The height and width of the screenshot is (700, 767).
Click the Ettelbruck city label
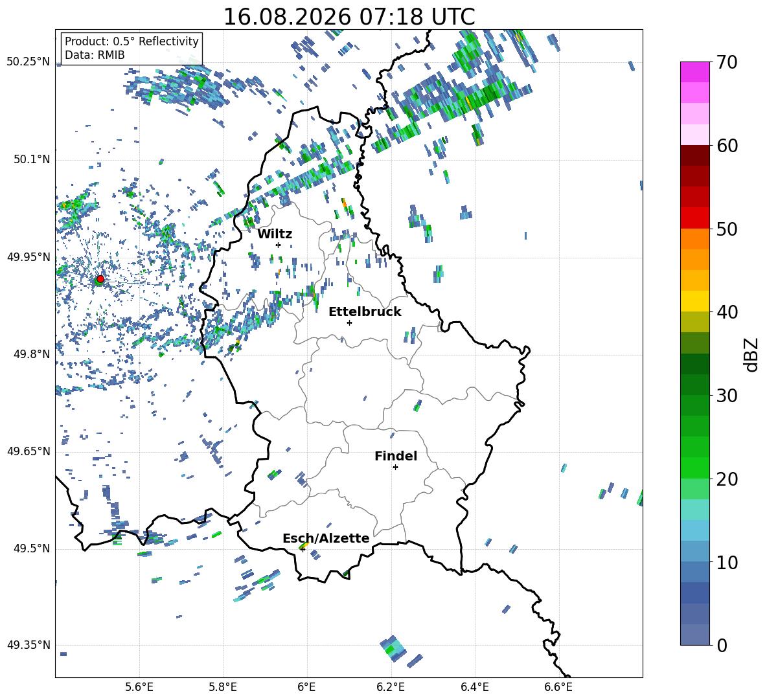[365, 312]
